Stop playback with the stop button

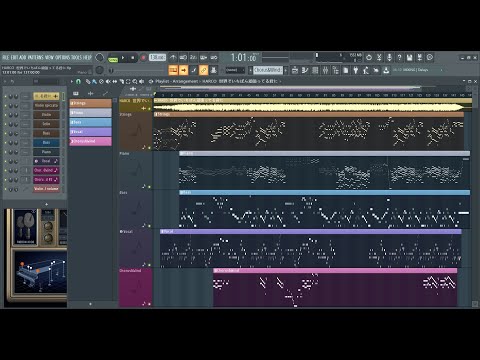coord(133,58)
